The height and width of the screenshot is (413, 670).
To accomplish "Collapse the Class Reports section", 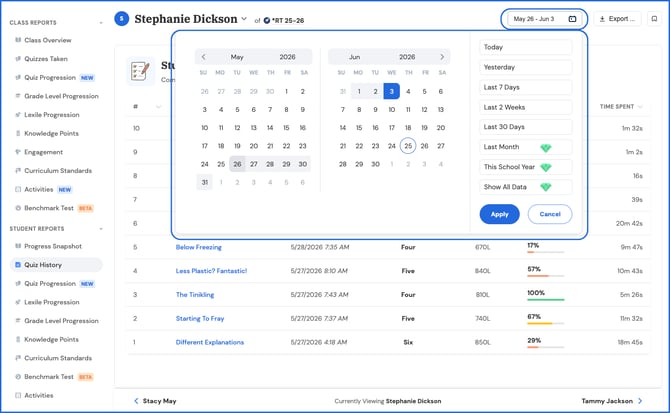I will pyautogui.click(x=101, y=23).
